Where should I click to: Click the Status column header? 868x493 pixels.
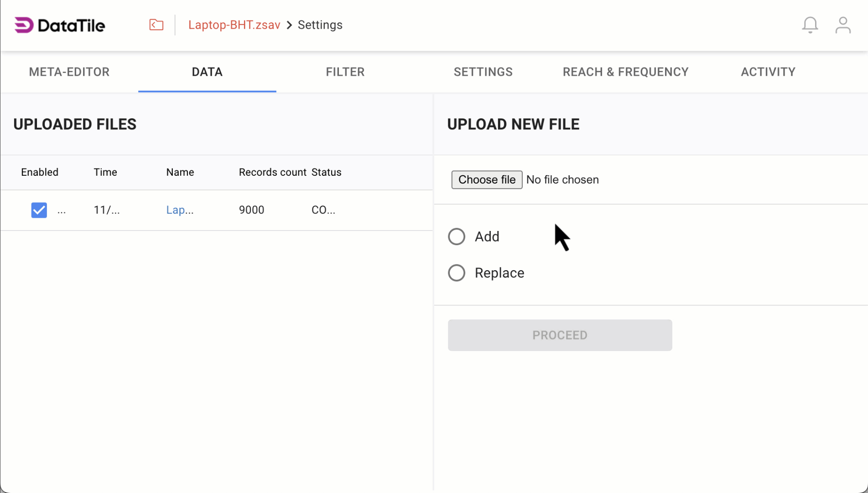[x=327, y=172]
